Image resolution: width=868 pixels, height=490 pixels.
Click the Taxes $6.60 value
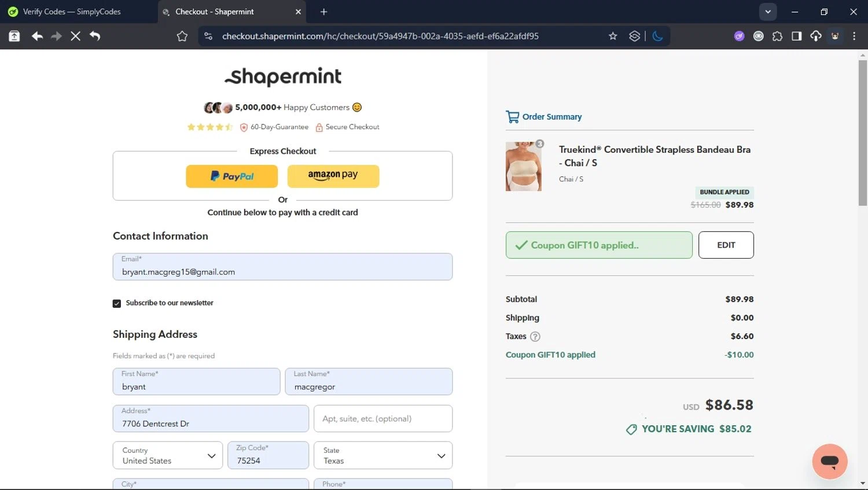(742, 336)
